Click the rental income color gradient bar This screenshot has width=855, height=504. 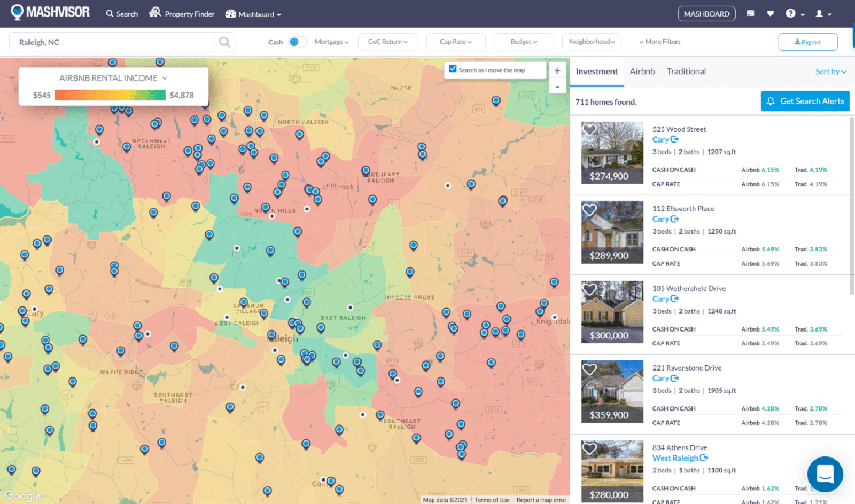(112, 94)
